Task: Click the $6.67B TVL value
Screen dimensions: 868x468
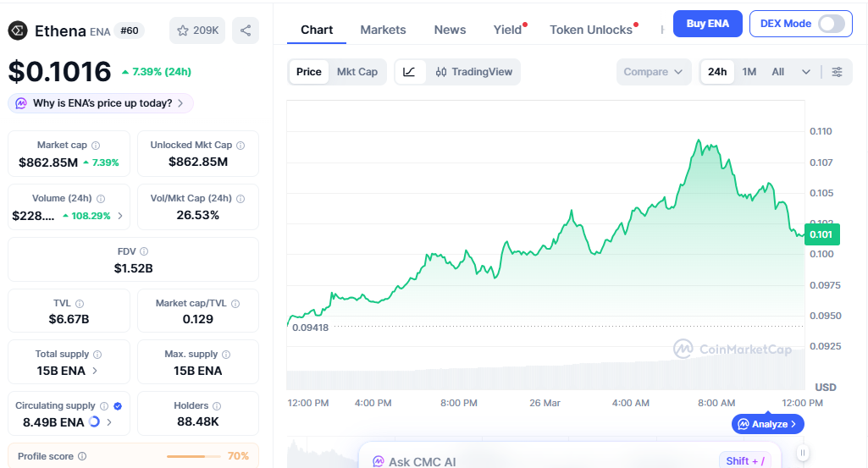Action: (x=69, y=319)
